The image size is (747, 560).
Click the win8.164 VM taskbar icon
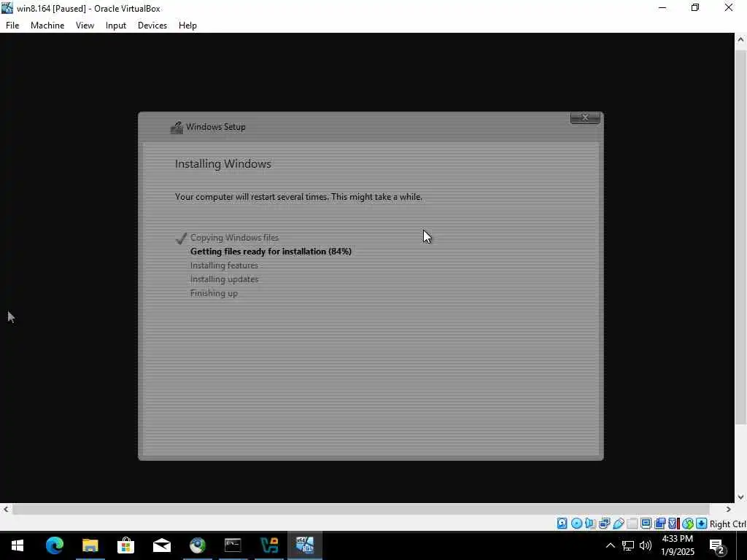coord(304,545)
